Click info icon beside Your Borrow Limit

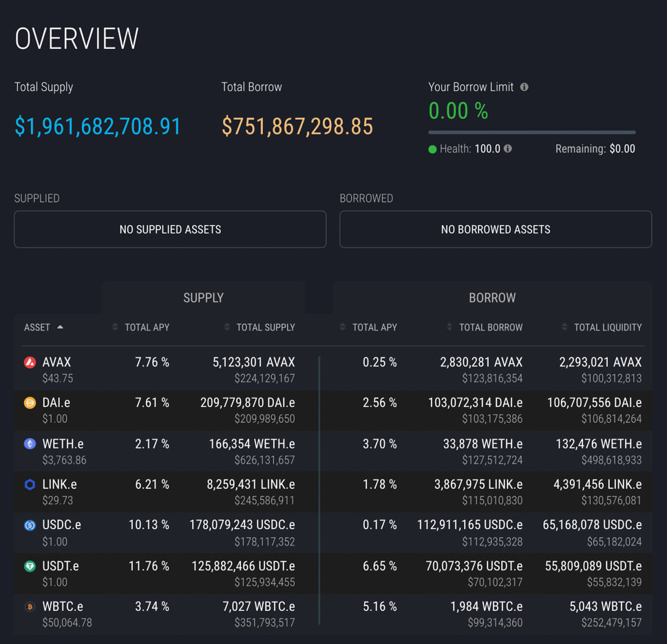click(x=524, y=87)
